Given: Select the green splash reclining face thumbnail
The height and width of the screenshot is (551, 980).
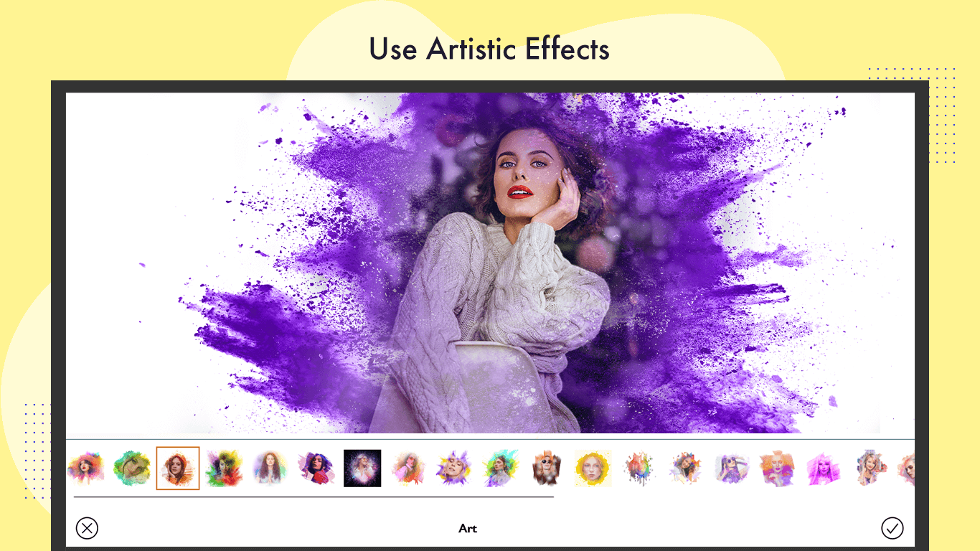Looking at the screenshot, I should [x=132, y=468].
